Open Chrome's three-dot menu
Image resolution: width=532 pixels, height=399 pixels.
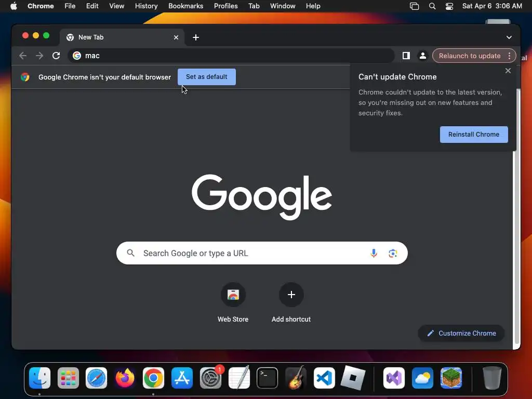(x=509, y=56)
